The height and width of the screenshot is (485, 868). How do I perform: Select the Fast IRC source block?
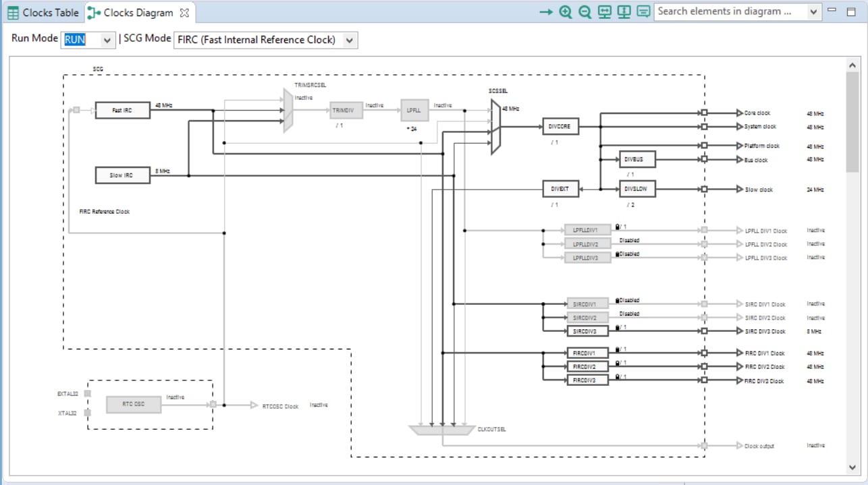click(x=122, y=110)
